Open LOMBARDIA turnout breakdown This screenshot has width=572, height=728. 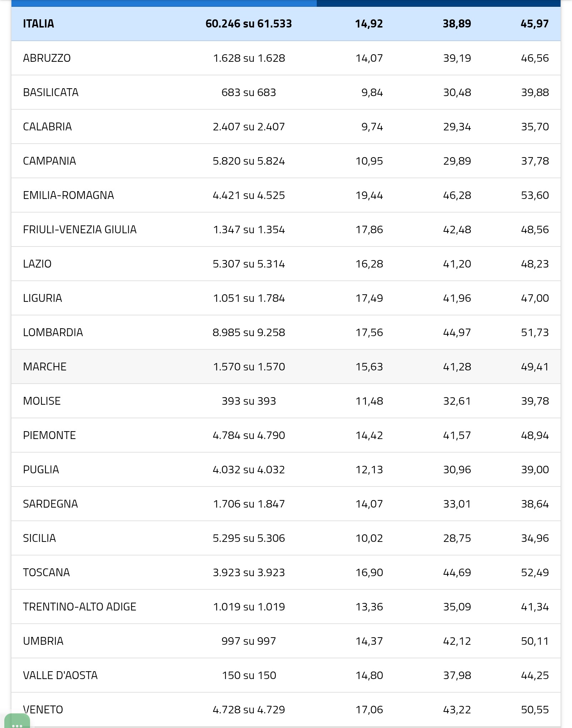click(x=53, y=332)
